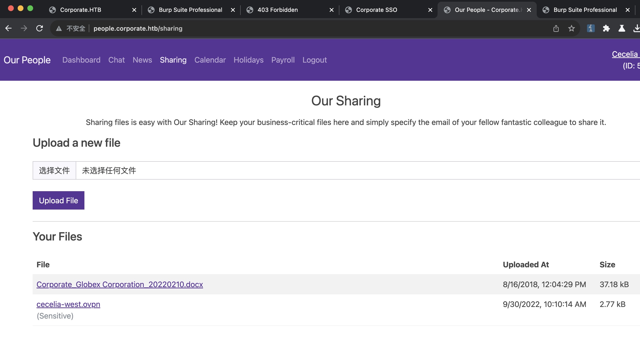
Task: Click the Chrome Labs flask icon
Action: pyautogui.click(x=622, y=28)
